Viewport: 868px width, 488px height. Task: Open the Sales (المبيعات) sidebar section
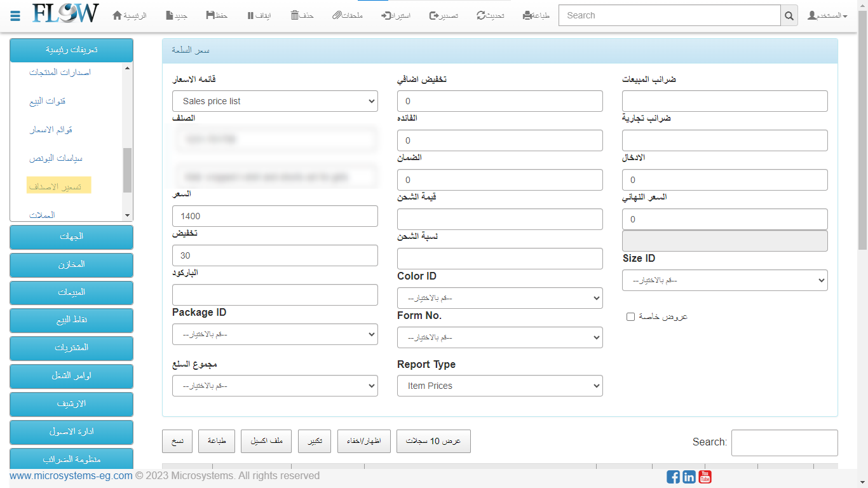(71, 292)
